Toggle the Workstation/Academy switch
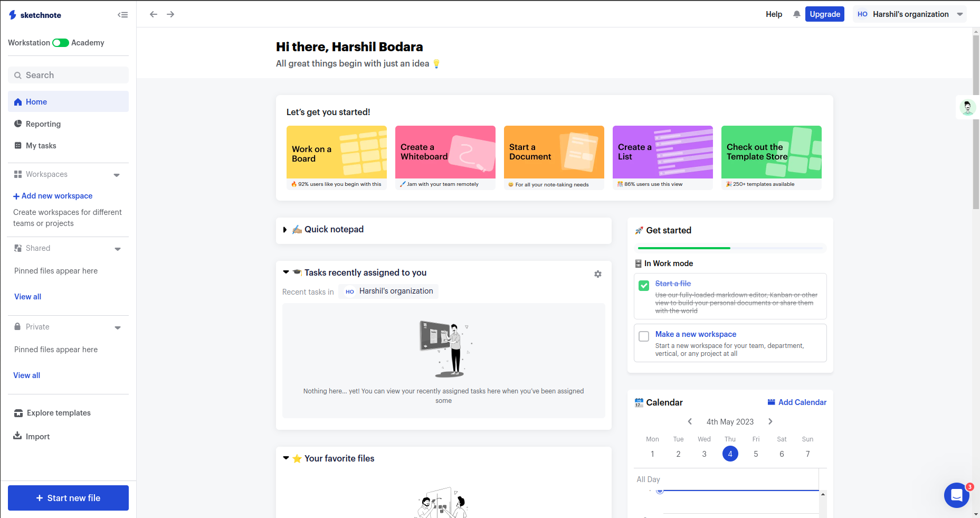The height and width of the screenshot is (518, 980). coord(61,43)
